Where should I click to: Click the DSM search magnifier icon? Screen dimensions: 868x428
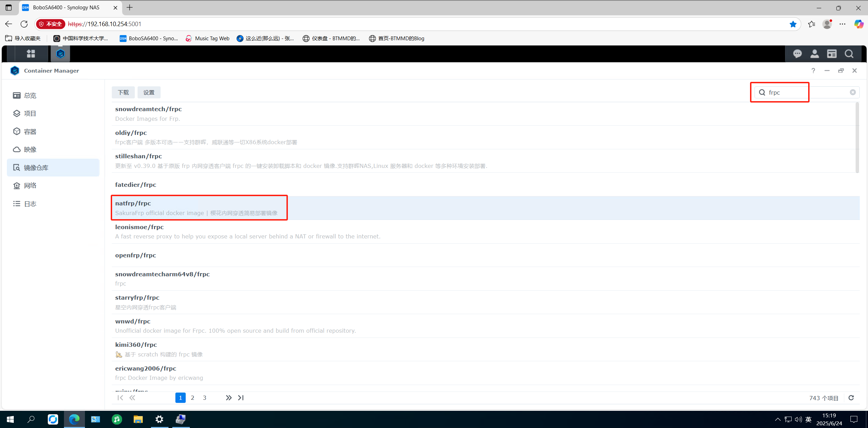(849, 54)
